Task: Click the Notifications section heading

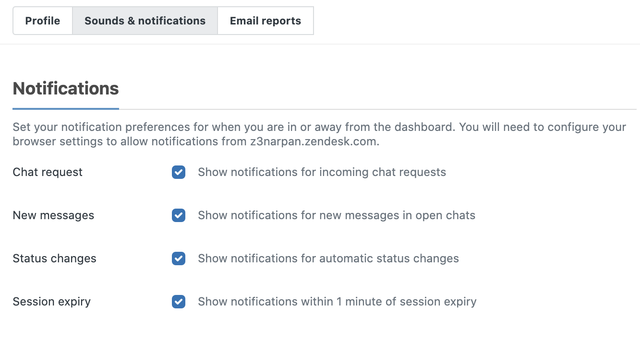Action: [x=66, y=89]
